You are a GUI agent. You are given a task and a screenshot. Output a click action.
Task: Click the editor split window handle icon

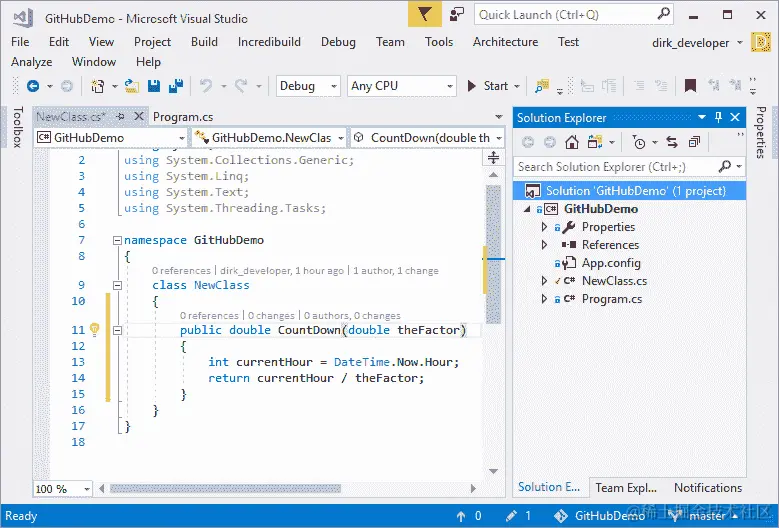click(493, 158)
